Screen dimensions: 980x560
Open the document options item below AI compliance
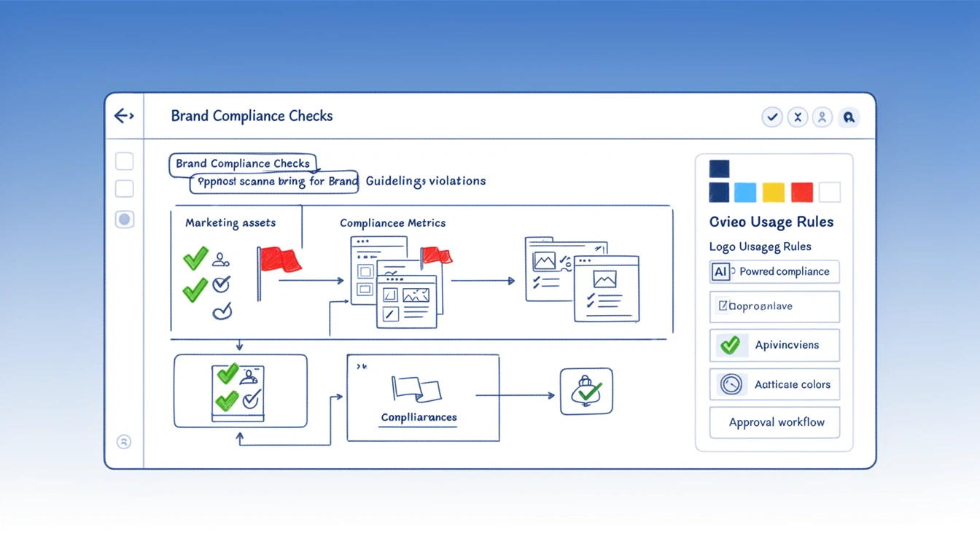tap(774, 306)
